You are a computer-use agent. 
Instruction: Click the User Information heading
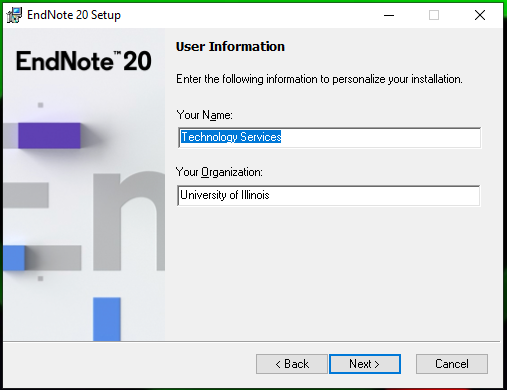coord(230,47)
